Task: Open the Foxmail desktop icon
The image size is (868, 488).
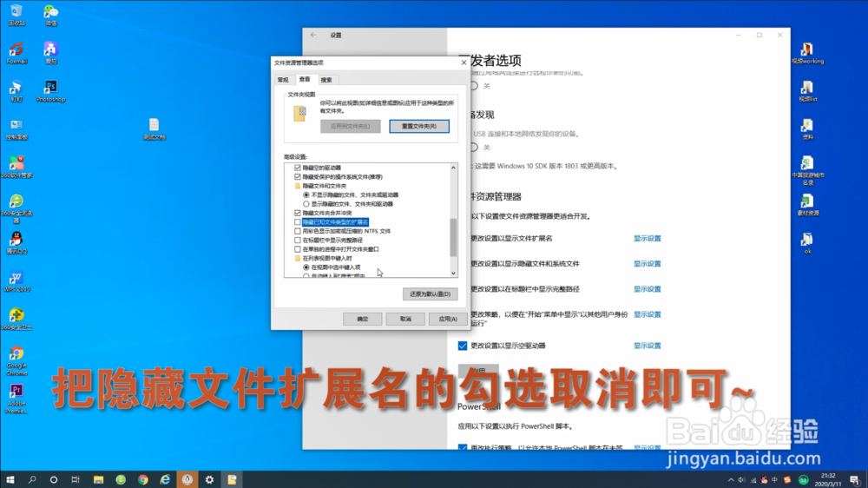Action: click(x=16, y=53)
